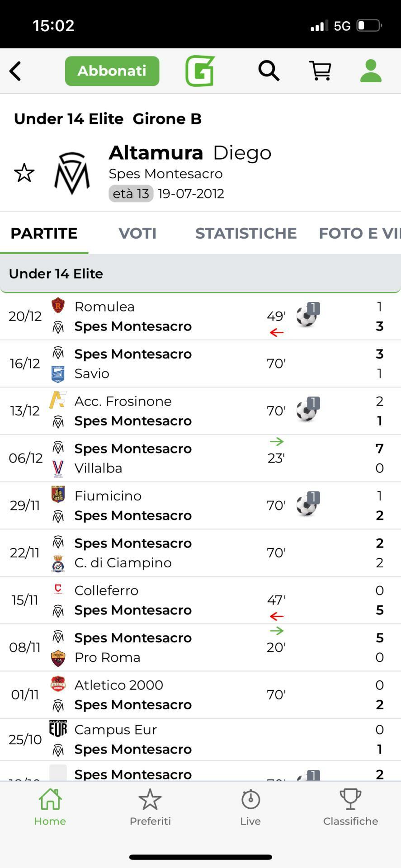Switch to the STATISTICHE tab
This screenshot has height=868, width=401.
246,233
